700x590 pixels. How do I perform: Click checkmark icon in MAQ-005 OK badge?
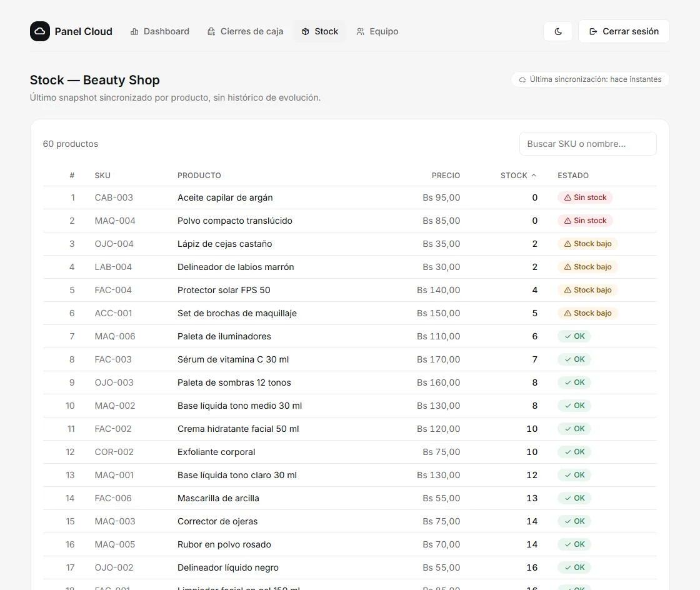tap(567, 544)
